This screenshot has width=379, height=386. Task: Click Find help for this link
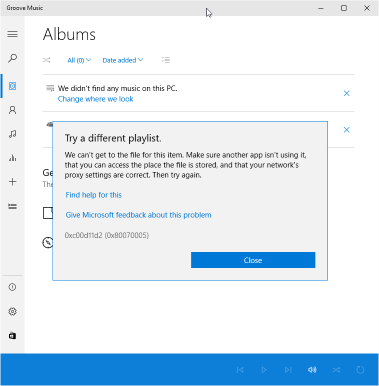coord(94,195)
